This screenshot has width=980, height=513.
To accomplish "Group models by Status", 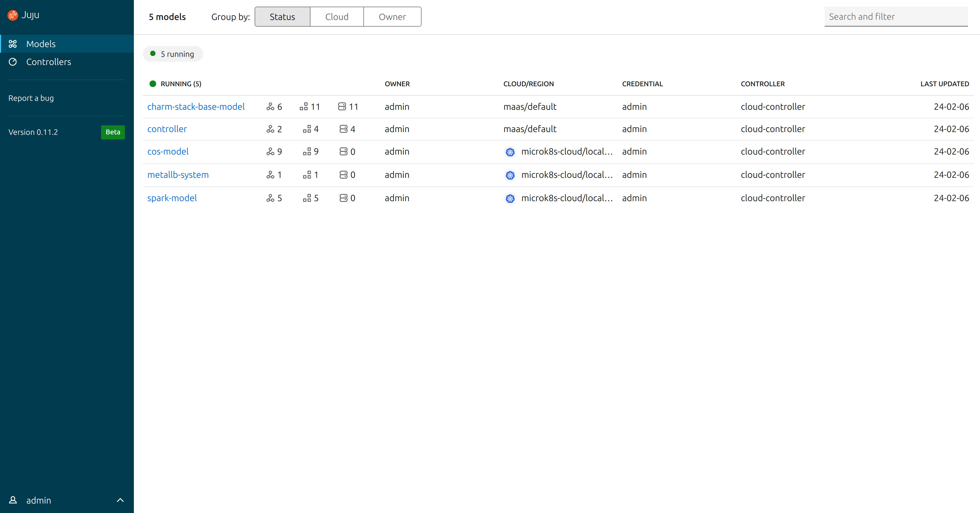I will tap(282, 17).
